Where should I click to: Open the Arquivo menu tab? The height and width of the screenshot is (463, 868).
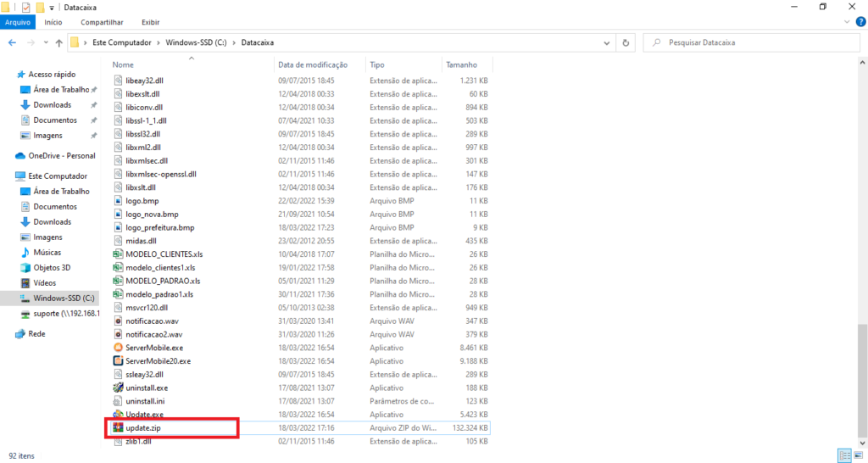pyautogui.click(x=18, y=23)
